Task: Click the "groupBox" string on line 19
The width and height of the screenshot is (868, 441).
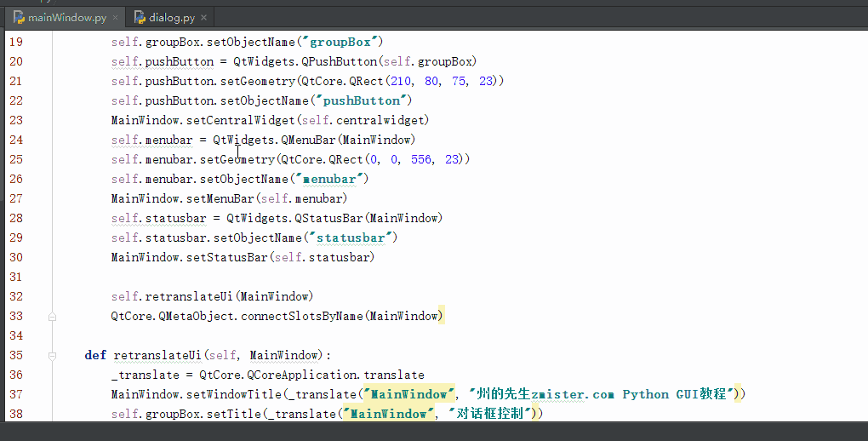Action: point(340,42)
